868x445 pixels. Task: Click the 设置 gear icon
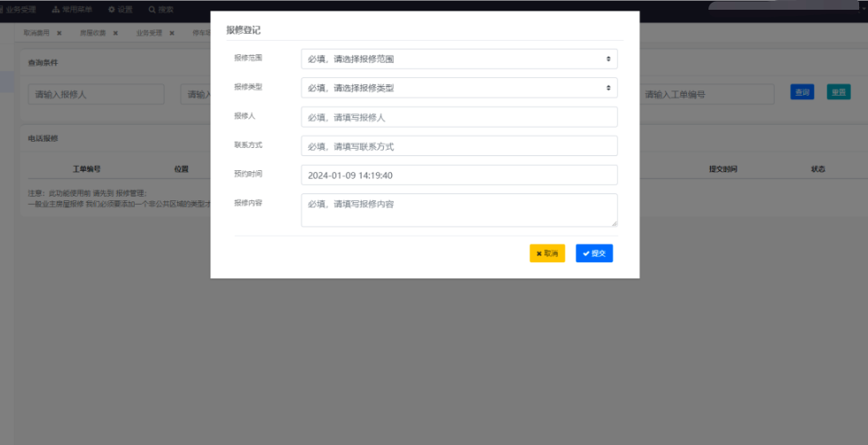pyautogui.click(x=112, y=9)
